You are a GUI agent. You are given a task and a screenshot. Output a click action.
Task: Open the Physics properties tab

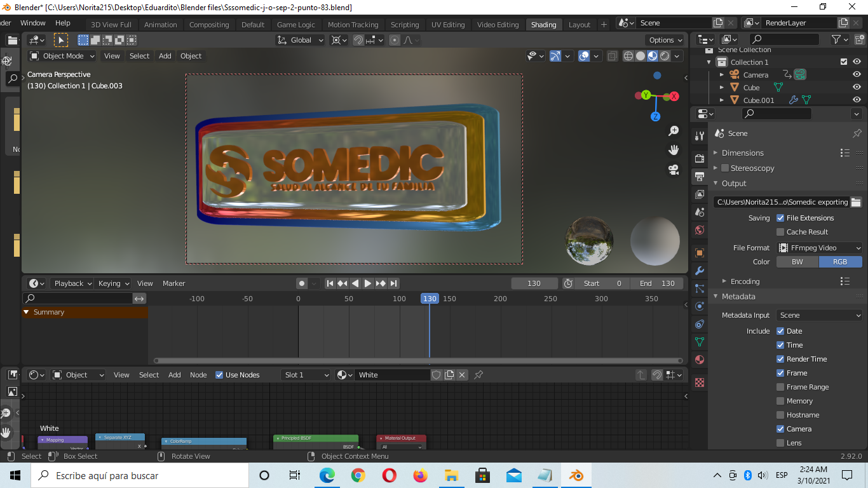click(x=700, y=306)
